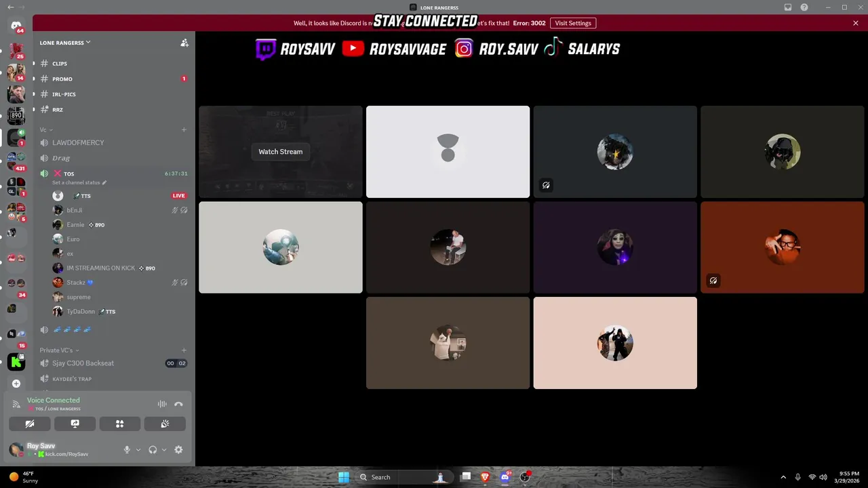
Task: Disconnect from voice call
Action: pyautogui.click(x=178, y=404)
